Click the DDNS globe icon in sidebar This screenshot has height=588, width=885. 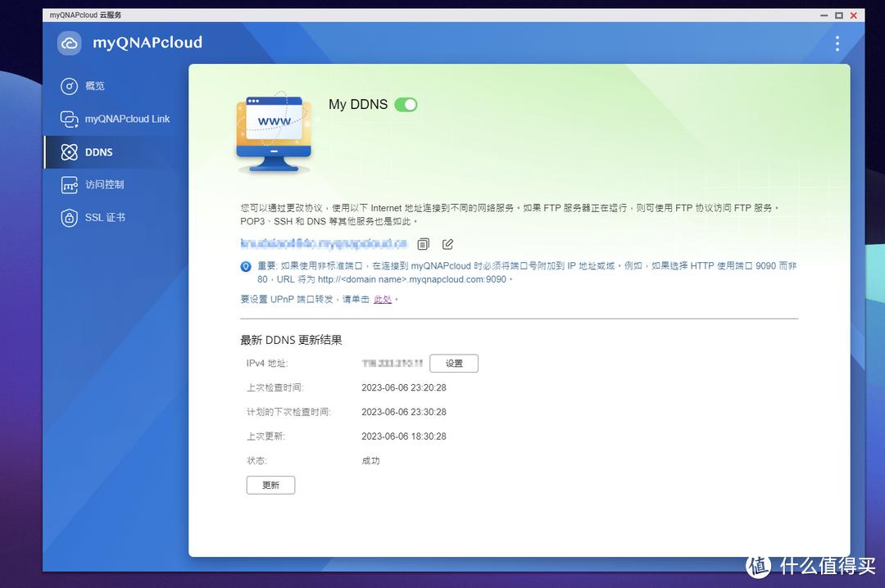click(70, 152)
